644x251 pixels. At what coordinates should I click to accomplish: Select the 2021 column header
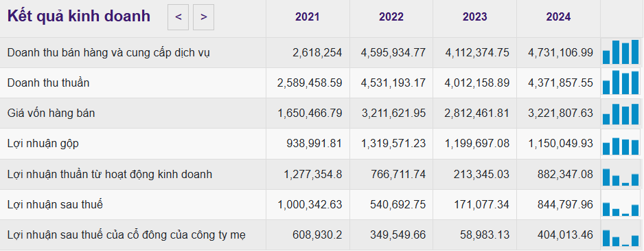tap(307, 17)
